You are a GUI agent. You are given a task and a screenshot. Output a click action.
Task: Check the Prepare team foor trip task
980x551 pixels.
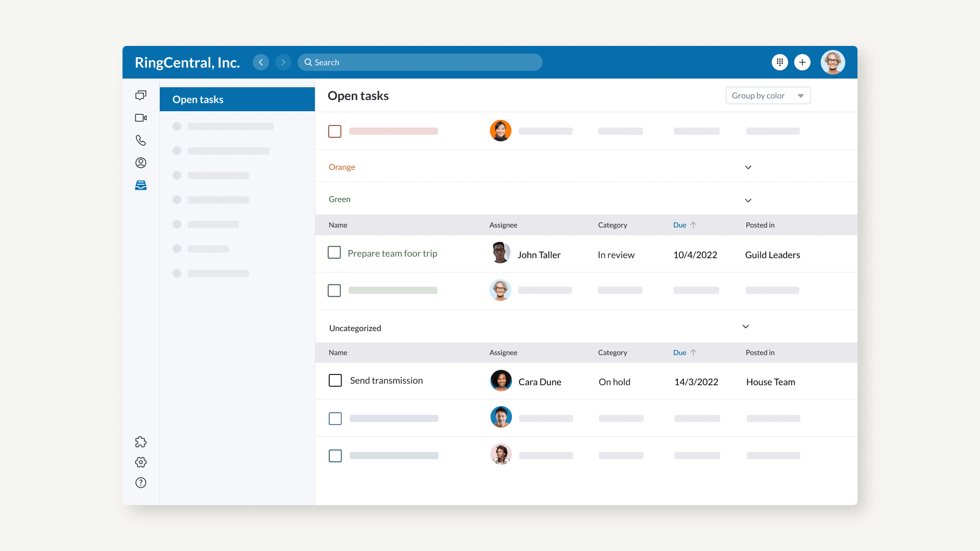[334, 253]
